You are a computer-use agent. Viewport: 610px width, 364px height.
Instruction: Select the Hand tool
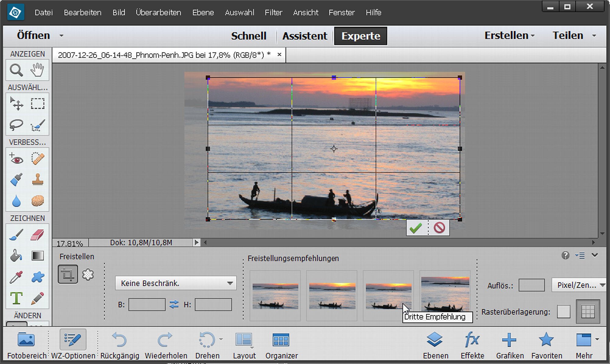(x=37, y=70)
